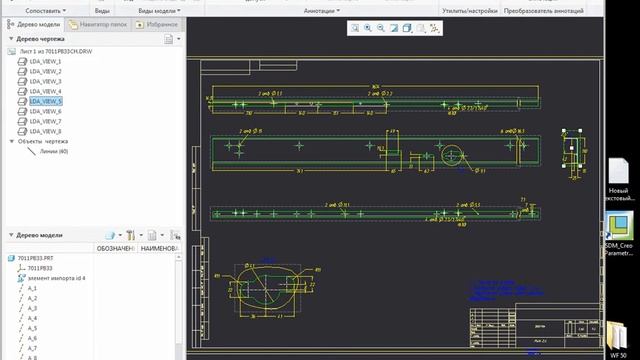Open the display style cube icon
This screenshot has height=360, width=640.
pos(407,28)
